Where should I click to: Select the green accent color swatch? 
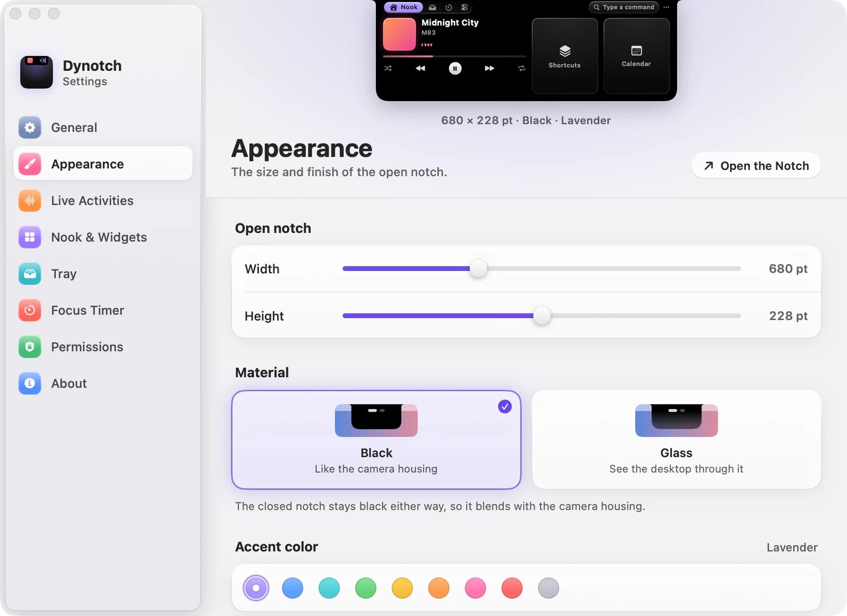(366, 588)
